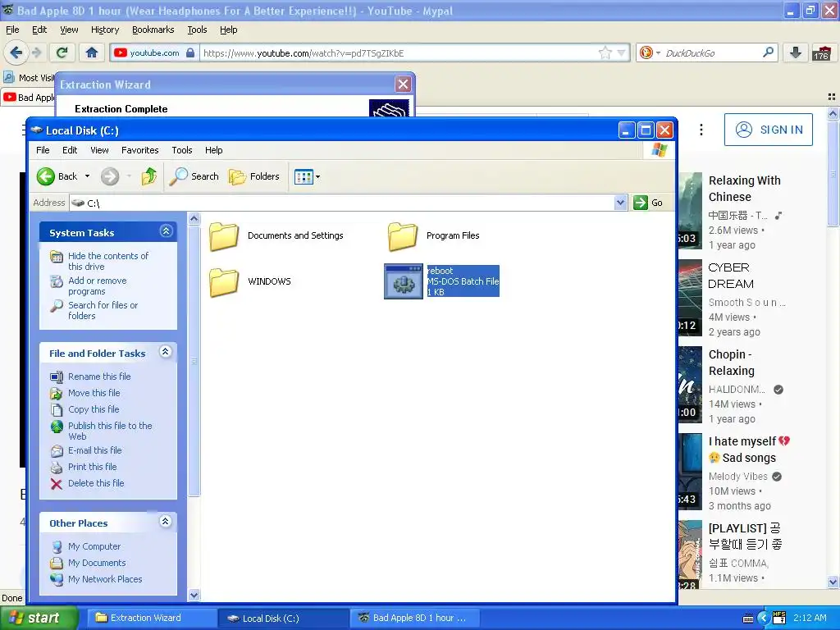Click browser Home icon in Mypal
The width and height of the screenshot is (840, 630).
(x=92, y=52)
